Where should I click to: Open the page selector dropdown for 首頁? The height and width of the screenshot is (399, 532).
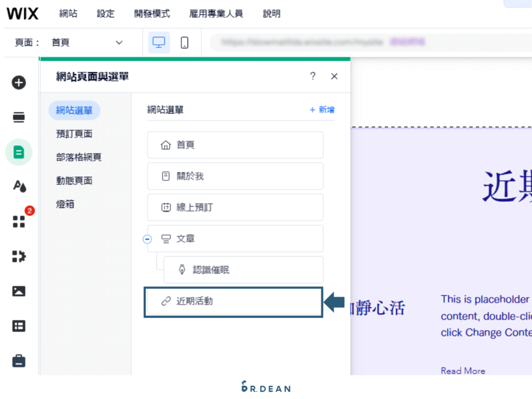pyautogui.click(x=119, y=43)
